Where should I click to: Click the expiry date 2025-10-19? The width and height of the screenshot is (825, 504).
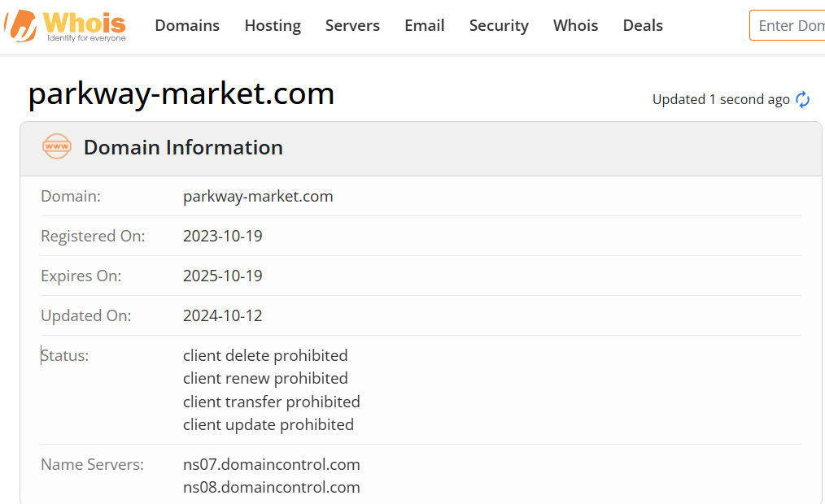[223, 276]
